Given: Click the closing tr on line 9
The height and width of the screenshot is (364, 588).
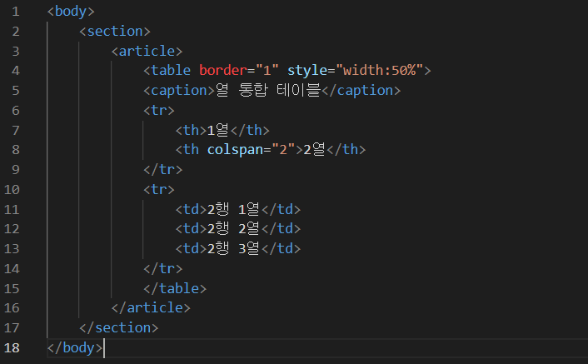Looking at the screenshot, I should (163, 170).
